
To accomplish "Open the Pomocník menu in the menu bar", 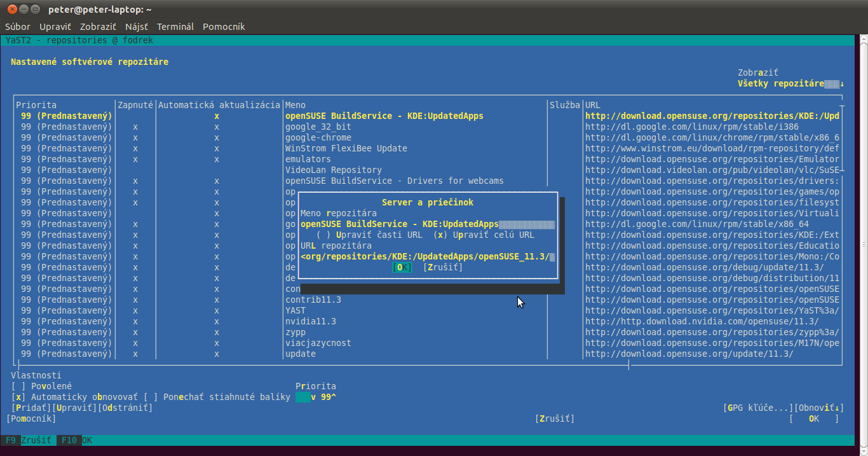I will tap(224, 27).
